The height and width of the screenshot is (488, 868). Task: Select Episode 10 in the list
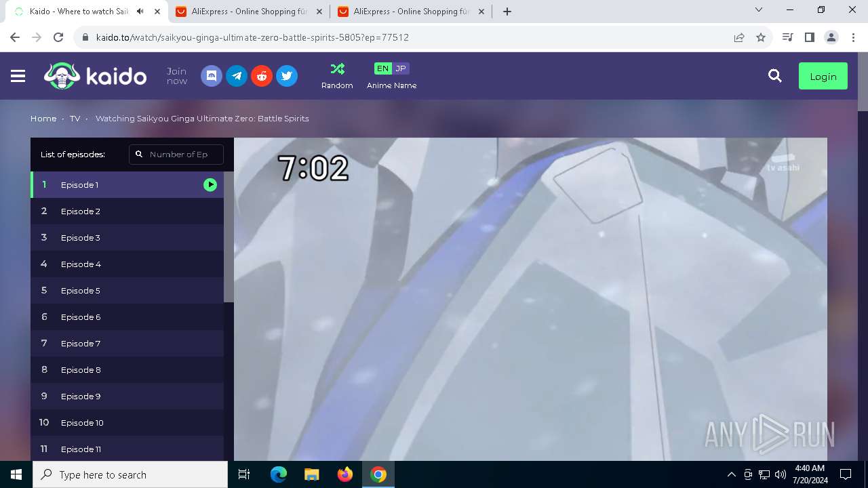[127, 422]
